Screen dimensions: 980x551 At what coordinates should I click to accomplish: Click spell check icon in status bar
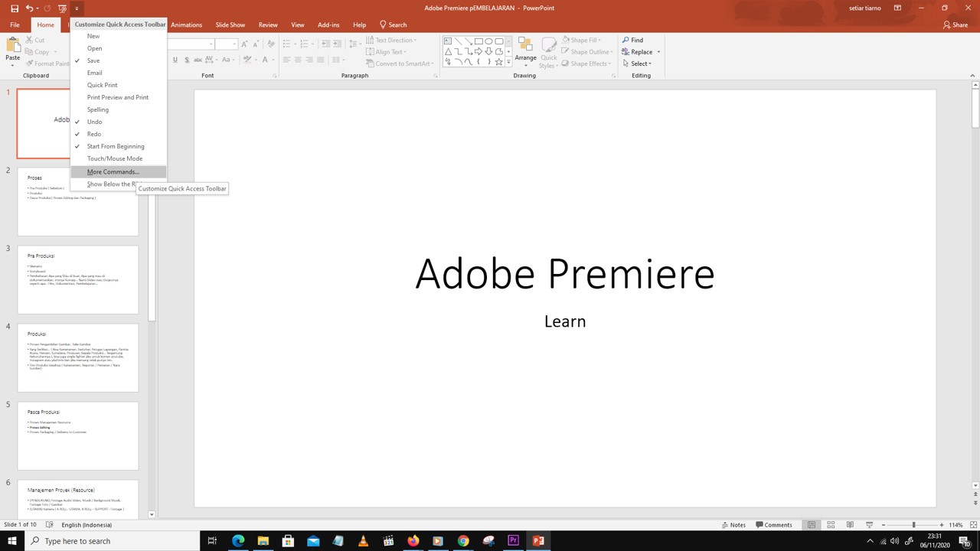[x=50, y=525]
